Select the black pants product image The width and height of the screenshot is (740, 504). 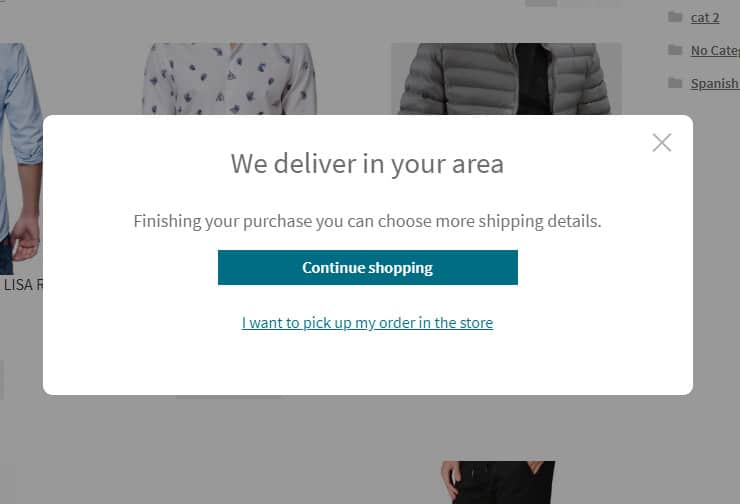tap(498, 482)
